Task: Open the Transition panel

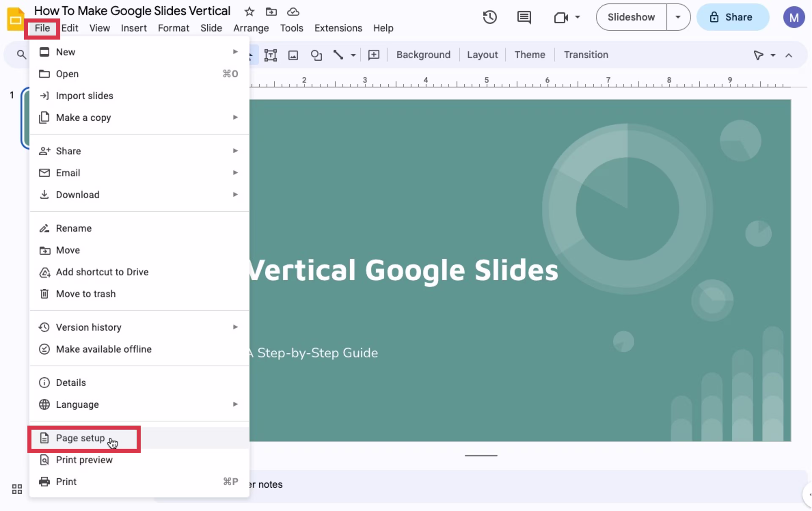Action: coord(586,55)
